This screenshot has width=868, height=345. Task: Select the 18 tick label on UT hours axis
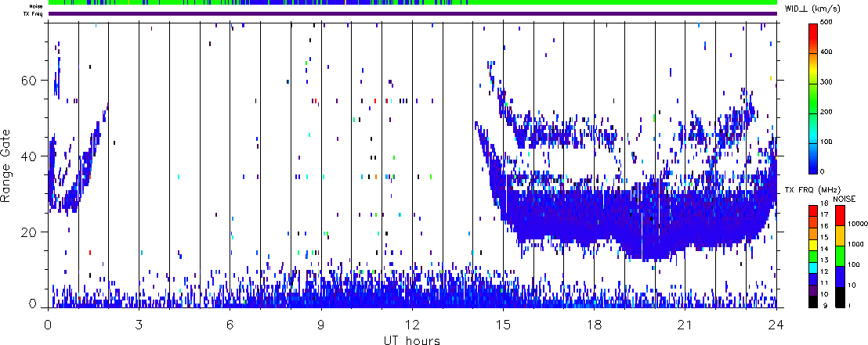coord(594,325)
